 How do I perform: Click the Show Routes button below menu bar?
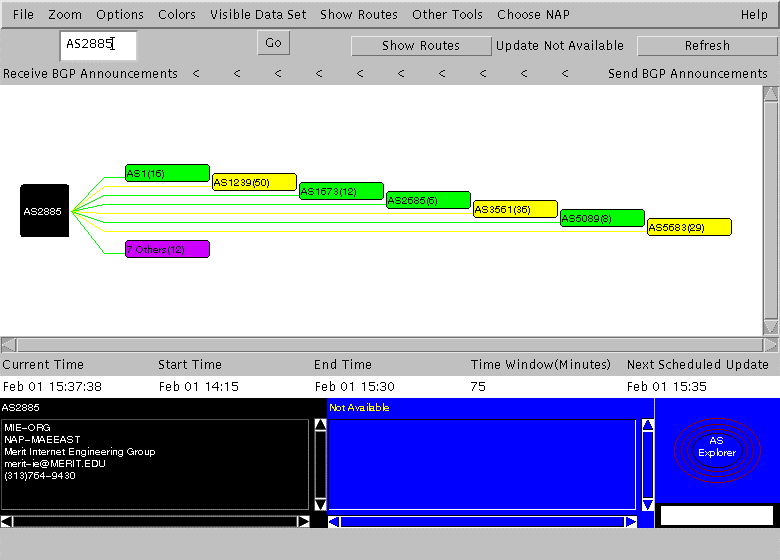click(421, 46)
